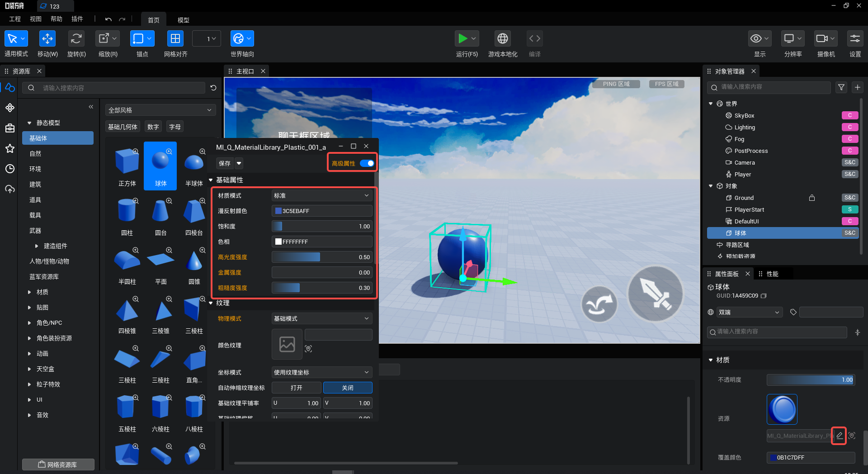Click the filter funnel in 对象管理器
Screen dimensions: 868x474
[841, 87]
